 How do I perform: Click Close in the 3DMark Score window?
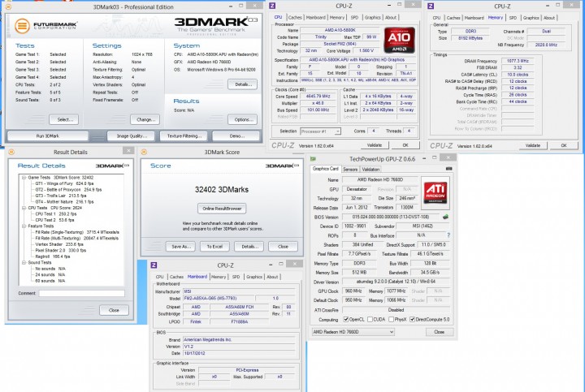click(284, 246)
